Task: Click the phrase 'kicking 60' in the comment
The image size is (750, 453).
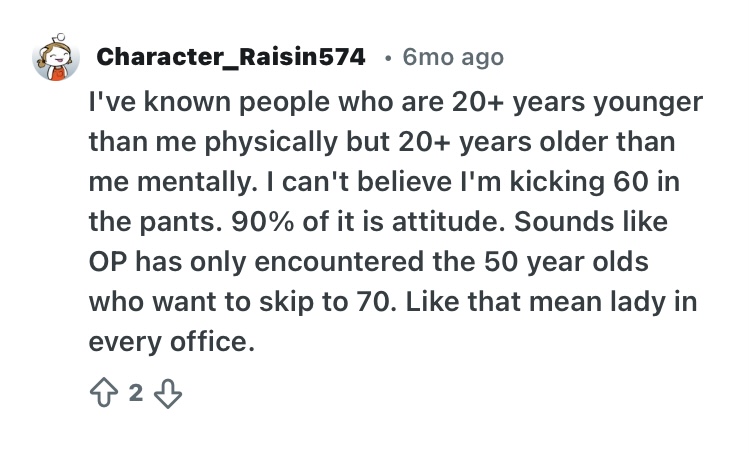Action: pyautogui.click(x=579, y=182)
